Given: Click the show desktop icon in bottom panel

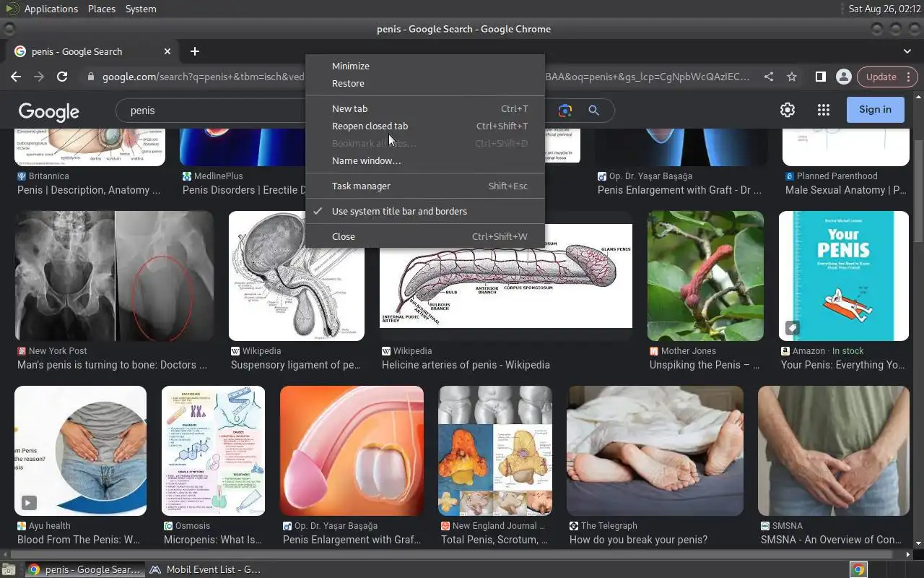Looking at the screenshot, I should click(x=9, y=569).
